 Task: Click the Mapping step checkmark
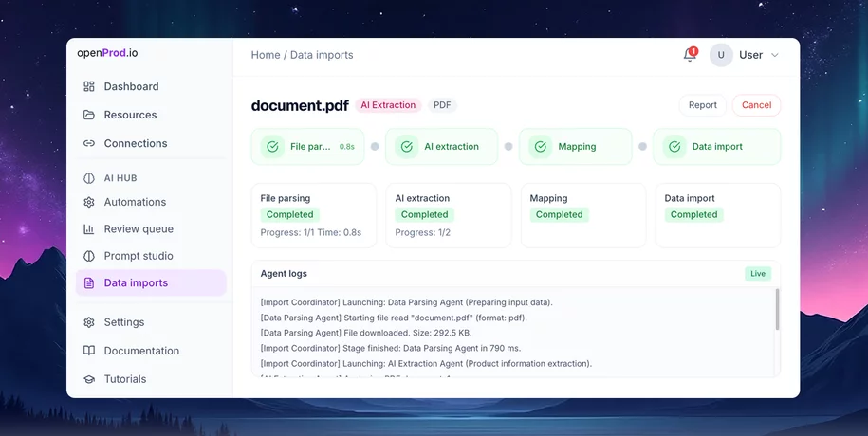pos(540,147)
